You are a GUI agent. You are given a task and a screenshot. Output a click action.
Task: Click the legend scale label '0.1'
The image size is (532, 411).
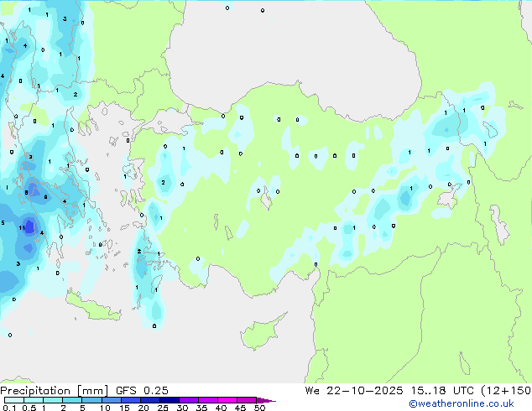(9, 408)
